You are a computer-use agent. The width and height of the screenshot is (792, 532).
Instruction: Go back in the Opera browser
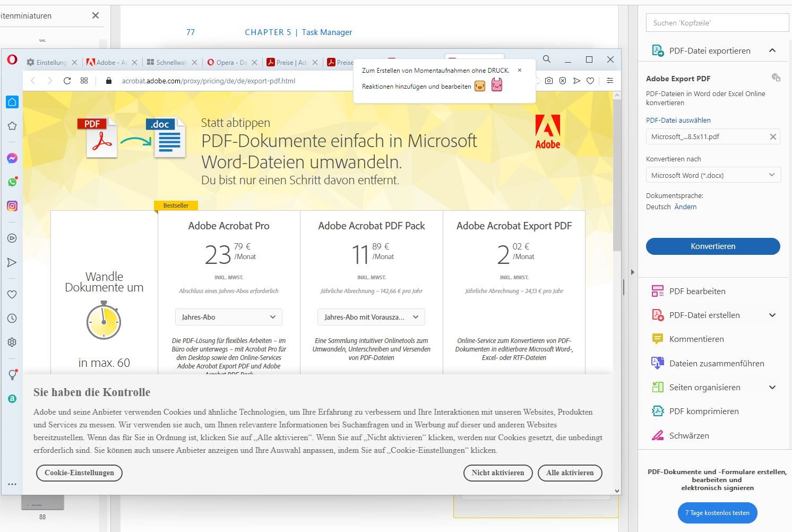coord(33,81)
